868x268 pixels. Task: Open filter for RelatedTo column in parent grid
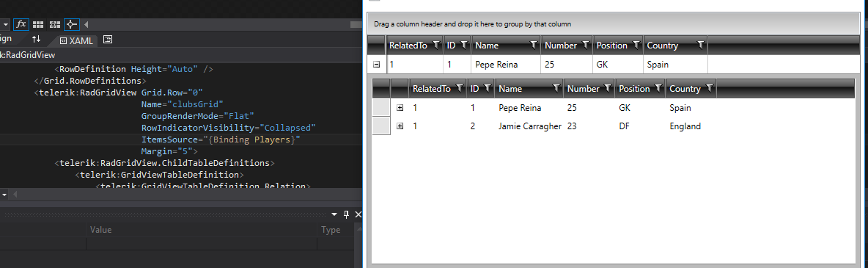tap(435, 45)
